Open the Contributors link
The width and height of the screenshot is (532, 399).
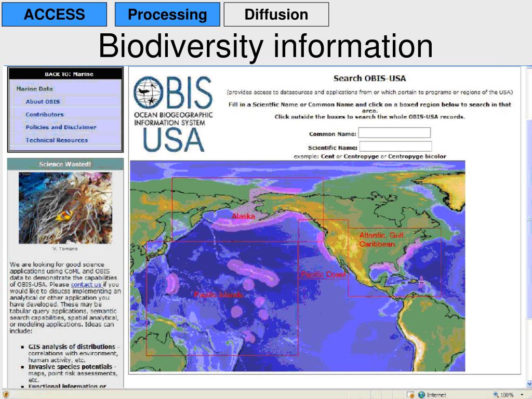click(45, 114)
